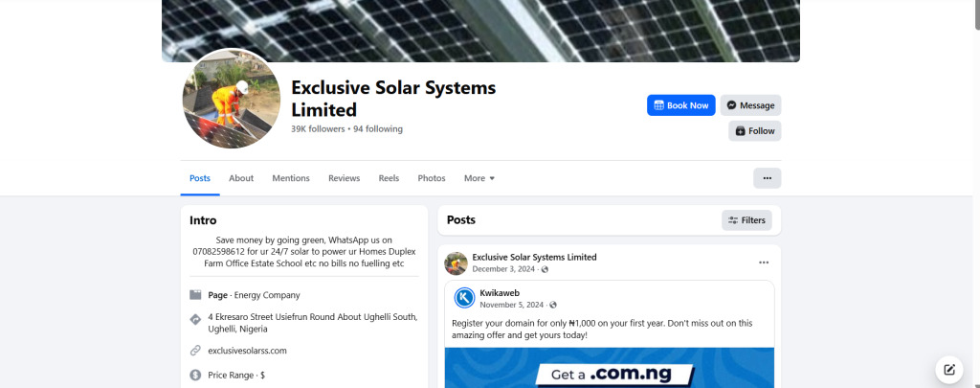Follow Exclusive Solar Systems Limited page

754,131
